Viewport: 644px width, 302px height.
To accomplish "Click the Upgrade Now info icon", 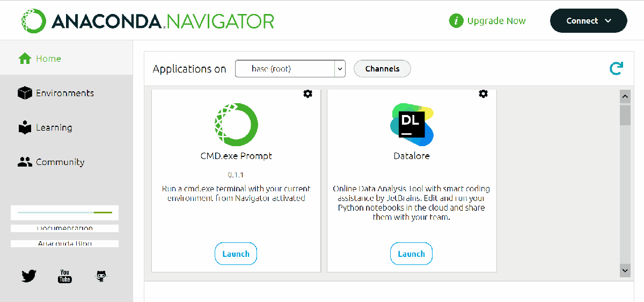I will pos(456,21).
